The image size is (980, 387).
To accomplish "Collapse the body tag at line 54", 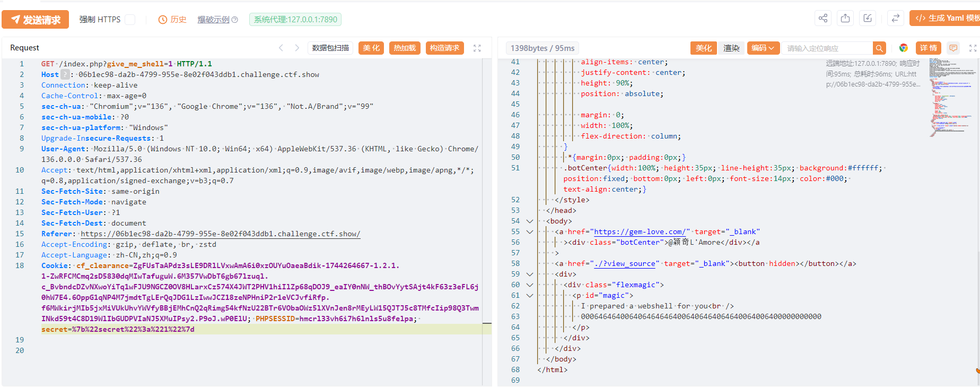I will 529,221.
